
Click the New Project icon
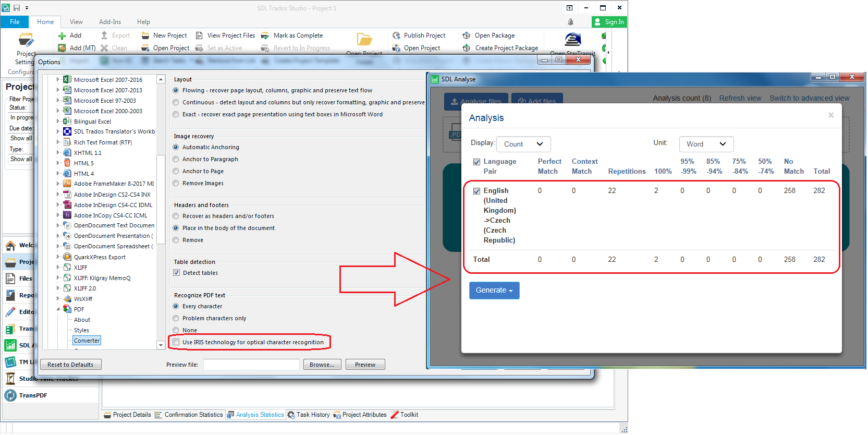pos(145,35)
